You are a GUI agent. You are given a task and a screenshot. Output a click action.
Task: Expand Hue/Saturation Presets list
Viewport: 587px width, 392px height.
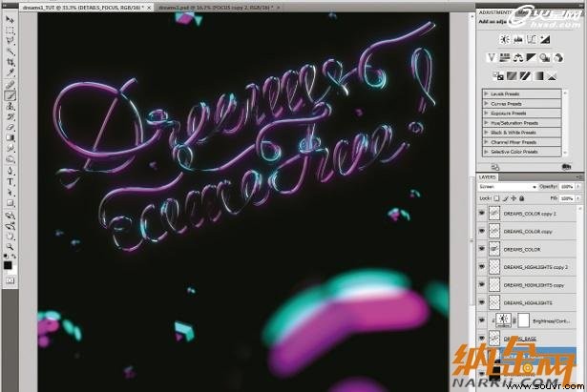pos(486,123)
